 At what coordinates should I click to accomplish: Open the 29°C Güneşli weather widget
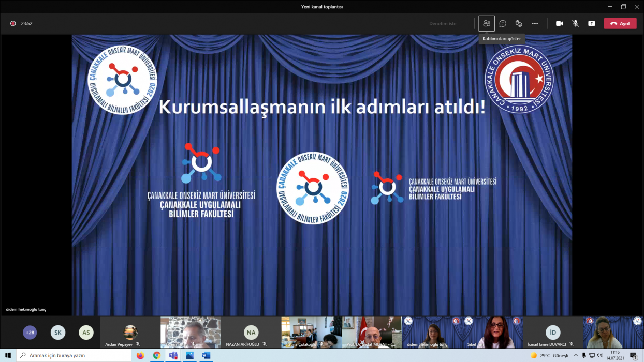click(550, 355)
